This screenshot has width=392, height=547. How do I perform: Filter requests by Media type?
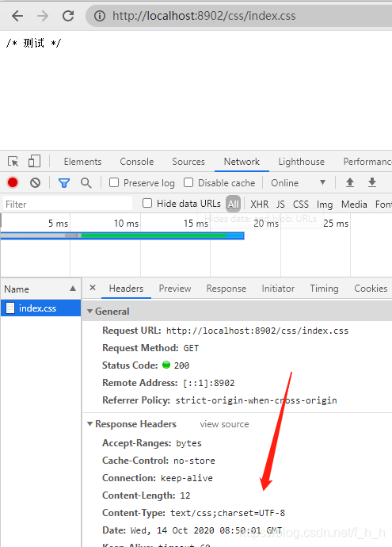pos(354,204)
